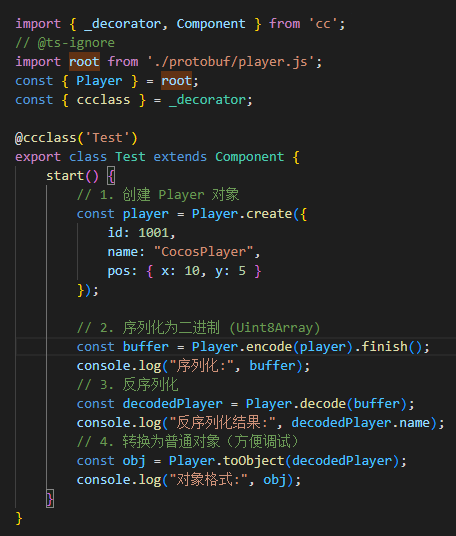Click 'Player.decode(buffer)' decode call
456x536 pixels.
326,404
